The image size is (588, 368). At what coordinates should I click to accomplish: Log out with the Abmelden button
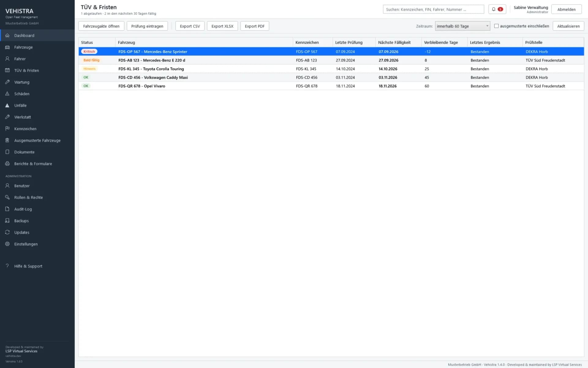[x=567, y=9]
